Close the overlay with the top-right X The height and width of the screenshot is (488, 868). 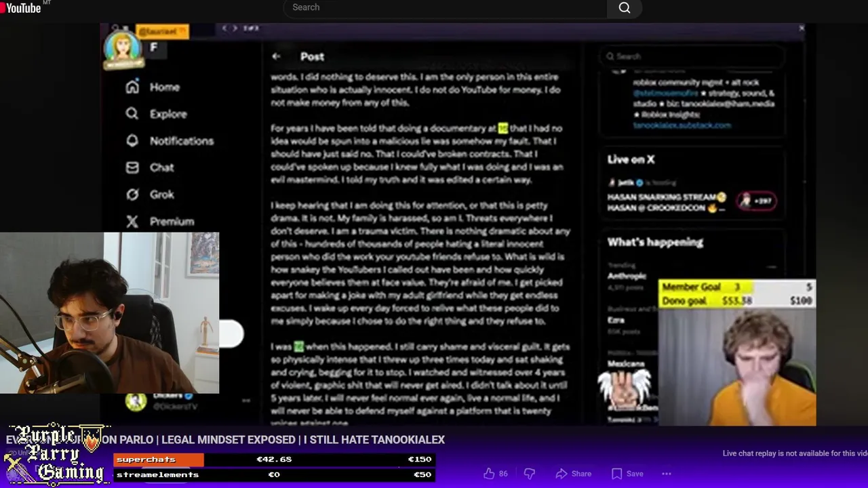pyautogui.click(x=802, y=28)
